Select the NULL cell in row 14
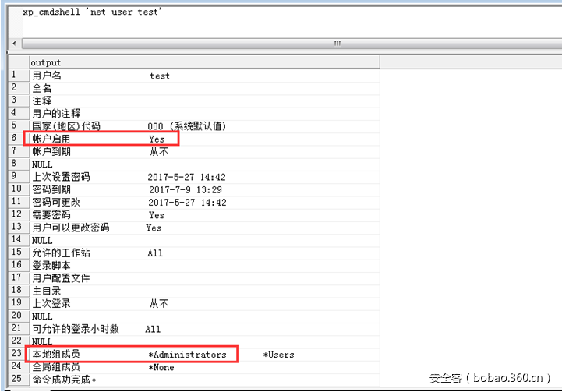Screen dimensions: 562x392 (204, 240)
